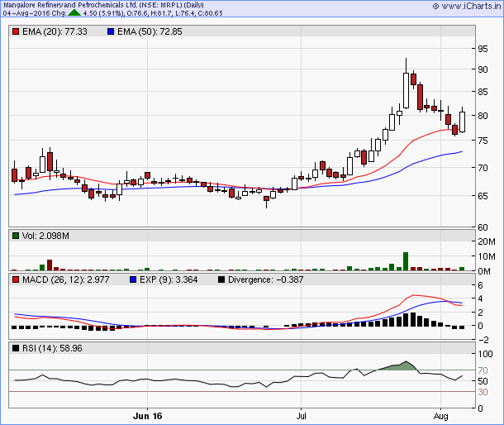Screen dimensions: 504x425
Task: Click the tallest MACD divergence histogram bar
Action: pos(413,319)
